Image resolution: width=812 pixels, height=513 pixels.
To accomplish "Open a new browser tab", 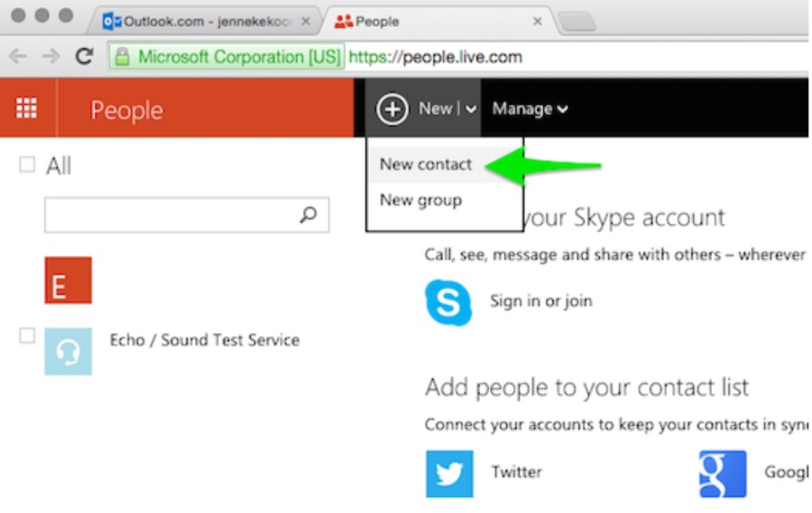I will click(x=577, y=22).
